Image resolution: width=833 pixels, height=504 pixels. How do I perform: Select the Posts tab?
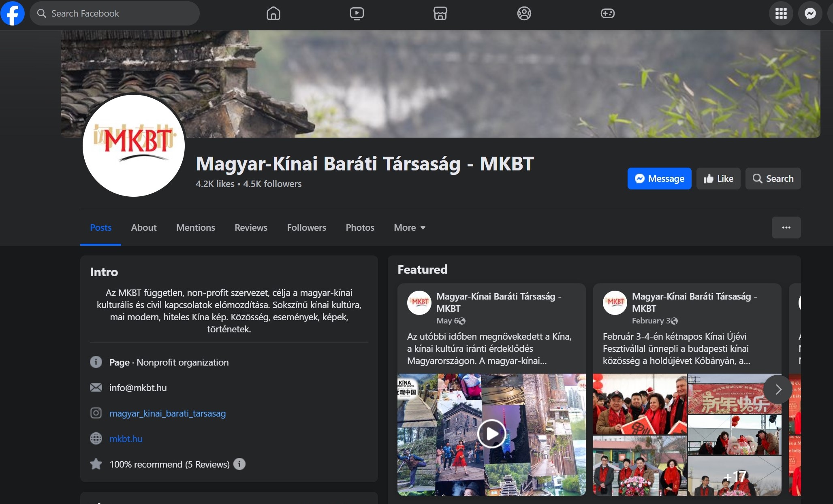100,228
